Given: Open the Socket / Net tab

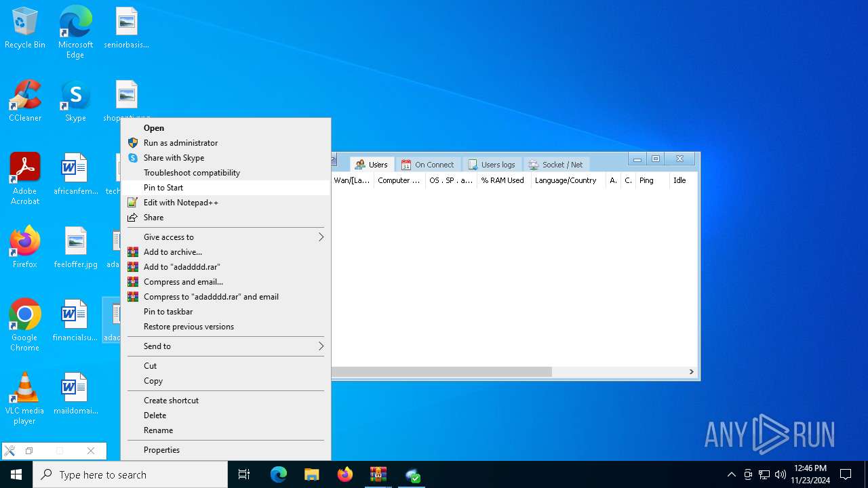Looking at the screenshot, I should [x=556, y=165].
